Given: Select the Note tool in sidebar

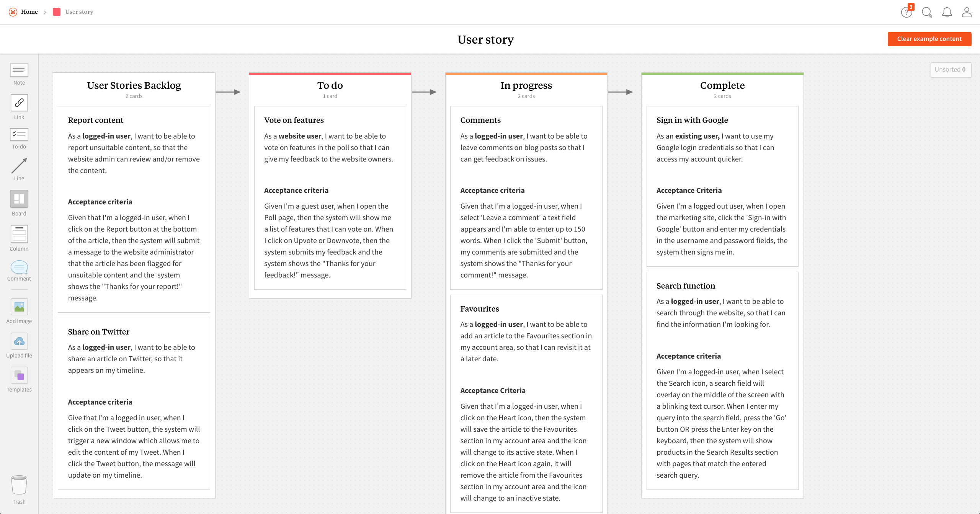Looking at the screenshot, I should click(19, 73).
